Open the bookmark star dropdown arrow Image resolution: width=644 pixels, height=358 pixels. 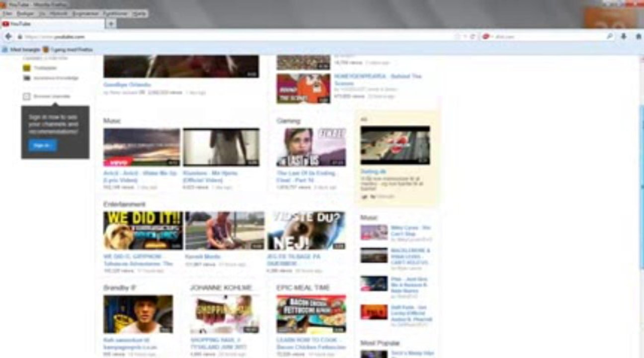(x=465, y=37)
